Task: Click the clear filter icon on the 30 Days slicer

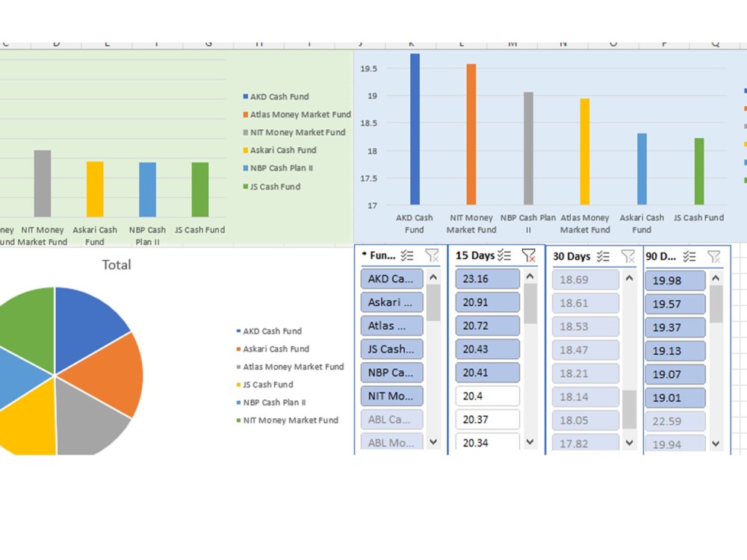Action: point(629,256)
